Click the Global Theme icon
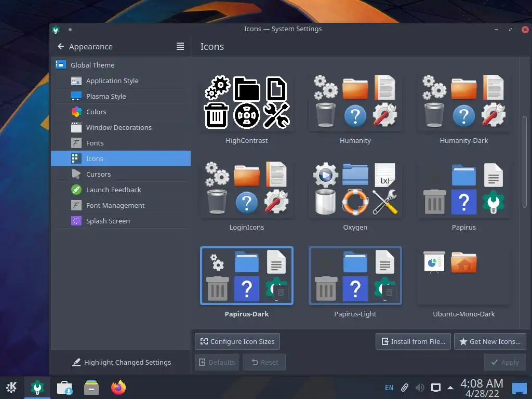This screenshot has width=532, height=399. (x=61, y=64)
